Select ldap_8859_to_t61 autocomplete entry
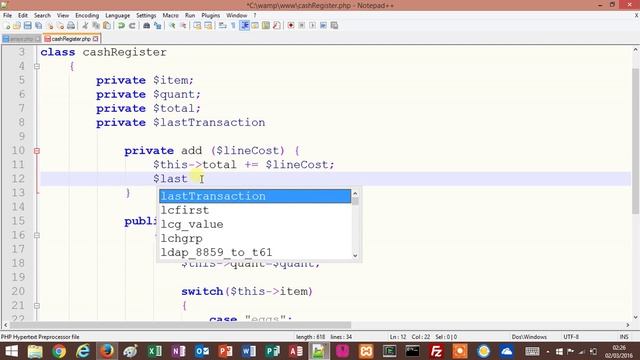 tap(255, 252)
